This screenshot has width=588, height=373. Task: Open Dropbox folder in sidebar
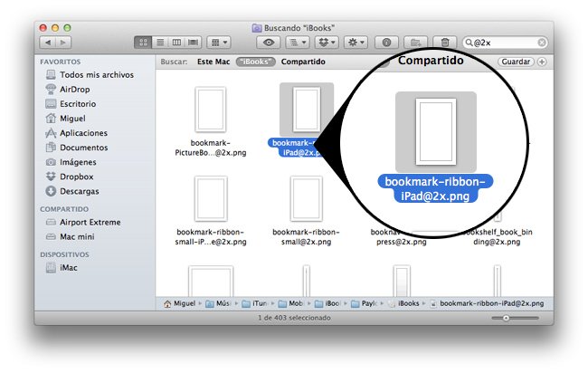click(76, 177)
